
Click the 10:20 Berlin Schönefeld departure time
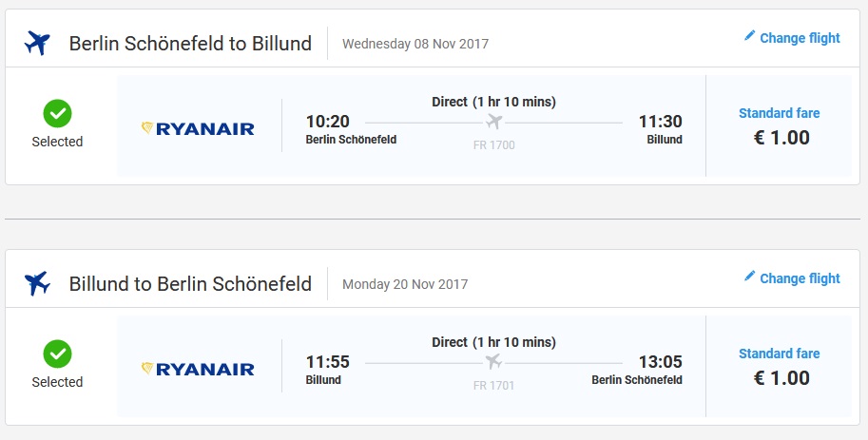tap(328, 122)
